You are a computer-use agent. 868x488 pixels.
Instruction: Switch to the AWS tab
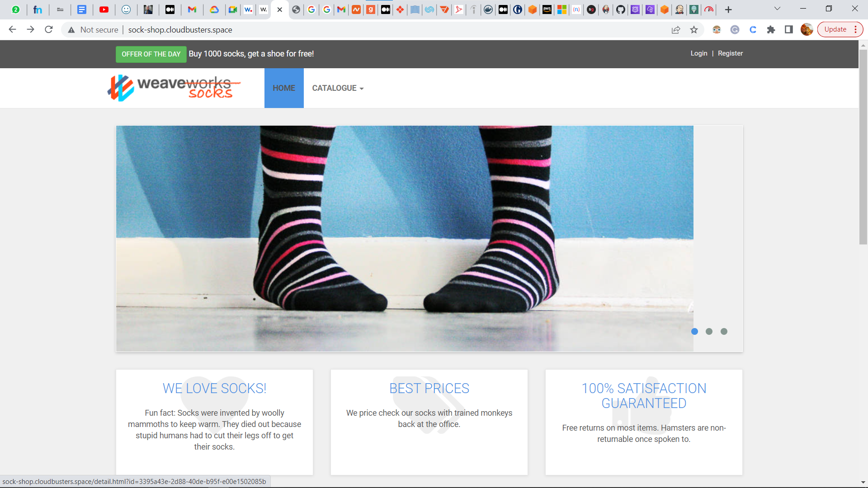pyautogui.click(x=547, y=9)
